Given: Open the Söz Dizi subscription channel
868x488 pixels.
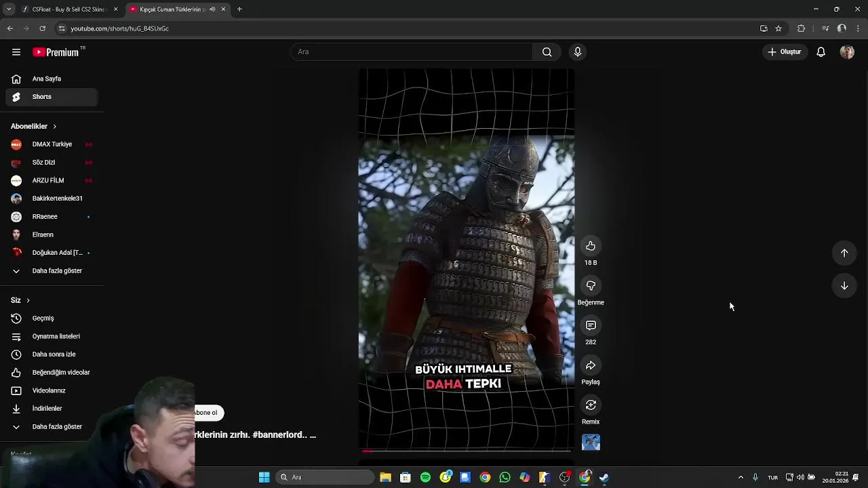Looking at the screenshot, I should point(52,163).
